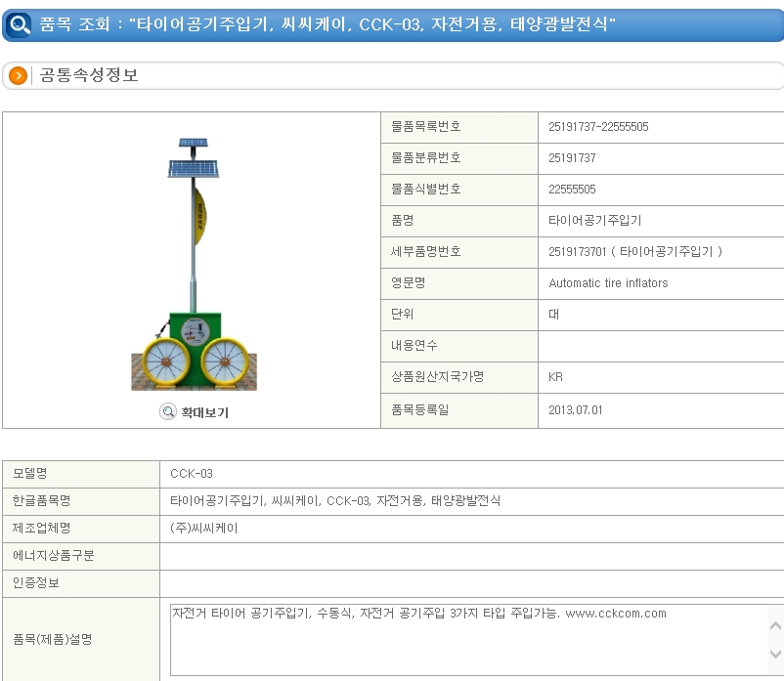
Task: Click the manufacturer name (주)씨씨케이
Action: coord(203,528)
